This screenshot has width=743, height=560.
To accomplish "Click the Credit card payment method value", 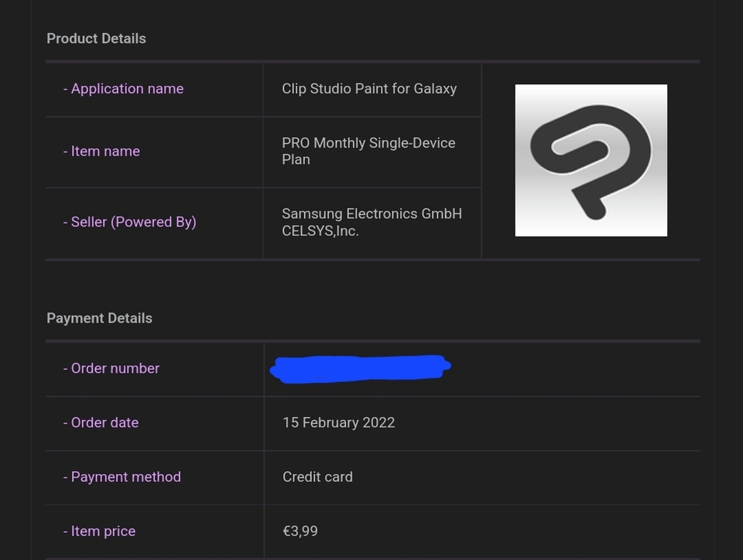I will pos(317,476).
